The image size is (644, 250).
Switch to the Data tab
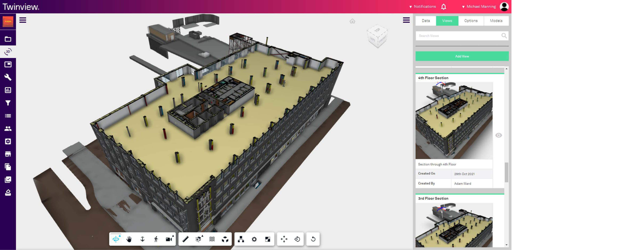pos(426,21)
